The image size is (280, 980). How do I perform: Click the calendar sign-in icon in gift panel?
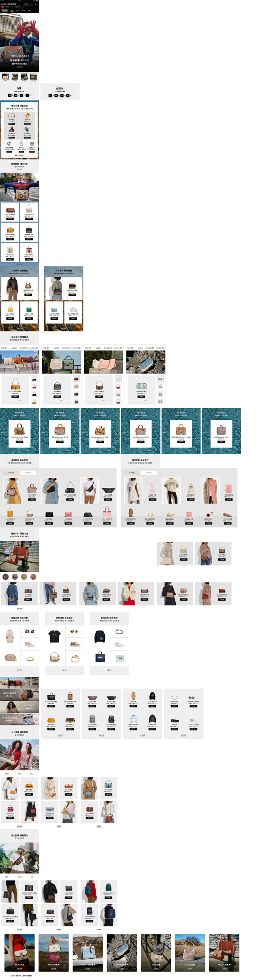pos(32,144)
